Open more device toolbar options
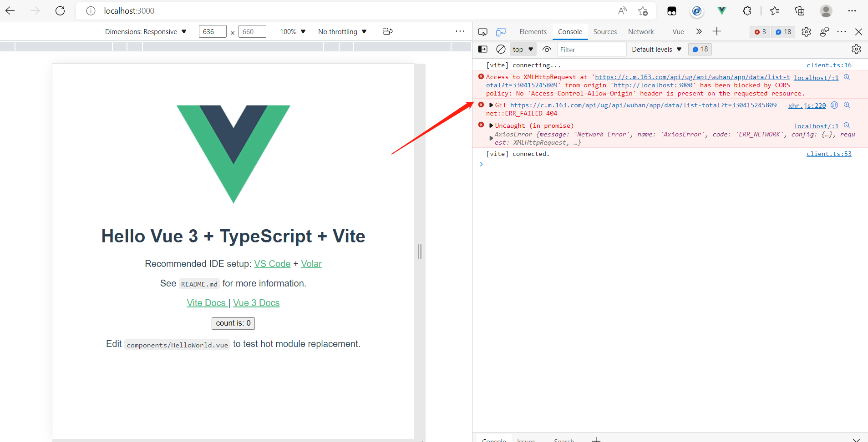868x442 pixels. click(x=460, y=31)
